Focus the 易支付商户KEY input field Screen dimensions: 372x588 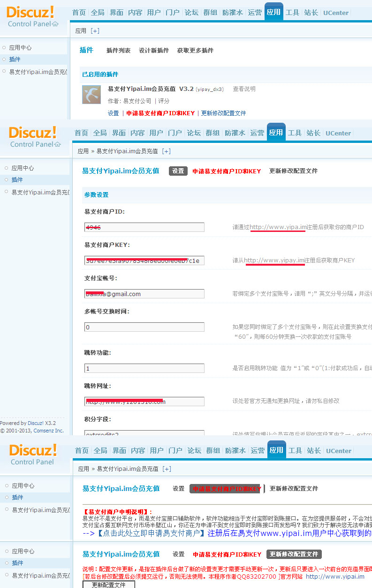(x=144, y=261)
